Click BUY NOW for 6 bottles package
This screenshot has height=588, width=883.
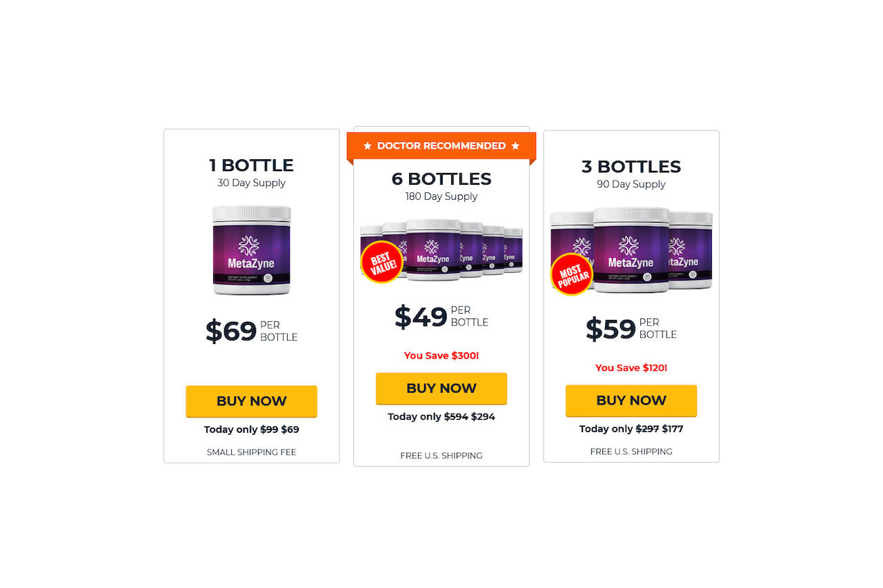[x=441, y=389]
